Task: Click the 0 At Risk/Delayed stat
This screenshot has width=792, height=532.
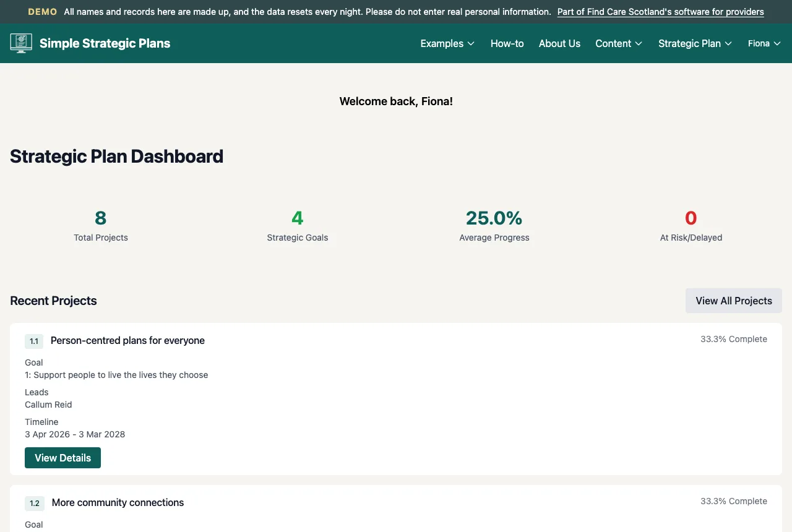Action: [691, 225]
